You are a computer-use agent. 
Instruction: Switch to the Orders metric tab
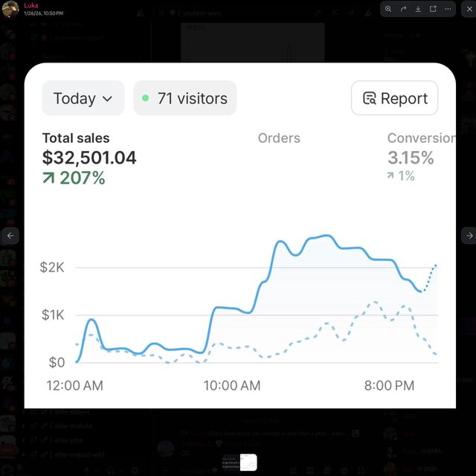[x=279, y=138]
